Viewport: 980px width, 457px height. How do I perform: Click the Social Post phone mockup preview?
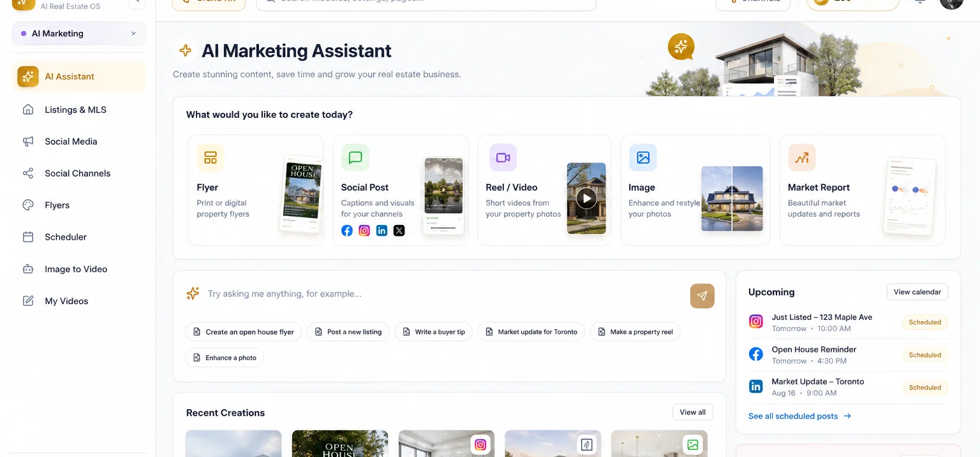click(443, 195)
